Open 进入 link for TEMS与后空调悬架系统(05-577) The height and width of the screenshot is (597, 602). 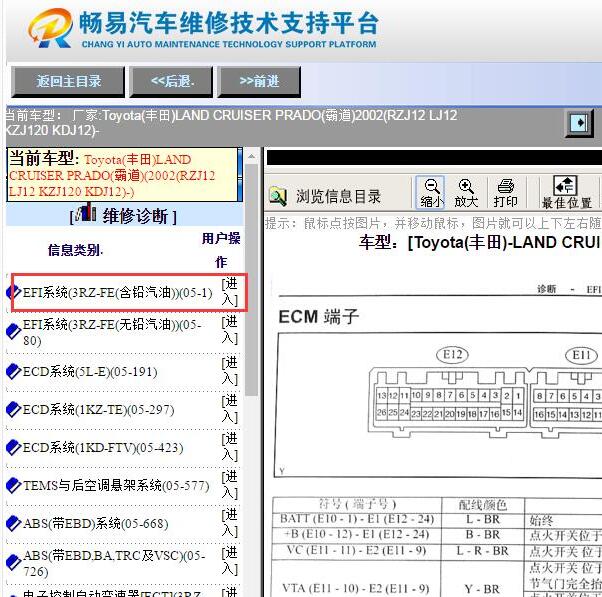(230, 485)
